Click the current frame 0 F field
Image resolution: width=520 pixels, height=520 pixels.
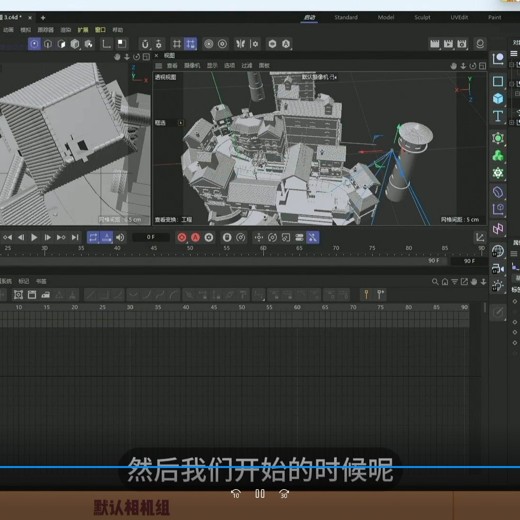click(x=151, y=237)
